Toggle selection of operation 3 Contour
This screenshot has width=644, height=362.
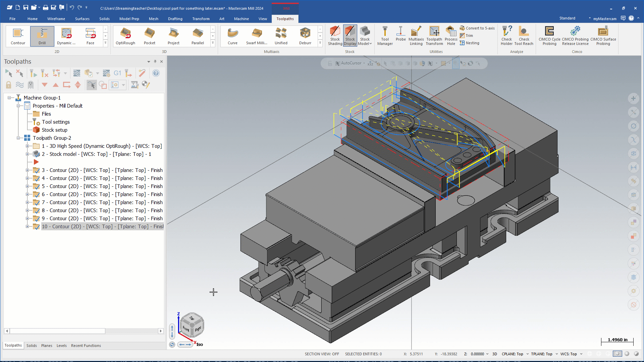point(37,170)
